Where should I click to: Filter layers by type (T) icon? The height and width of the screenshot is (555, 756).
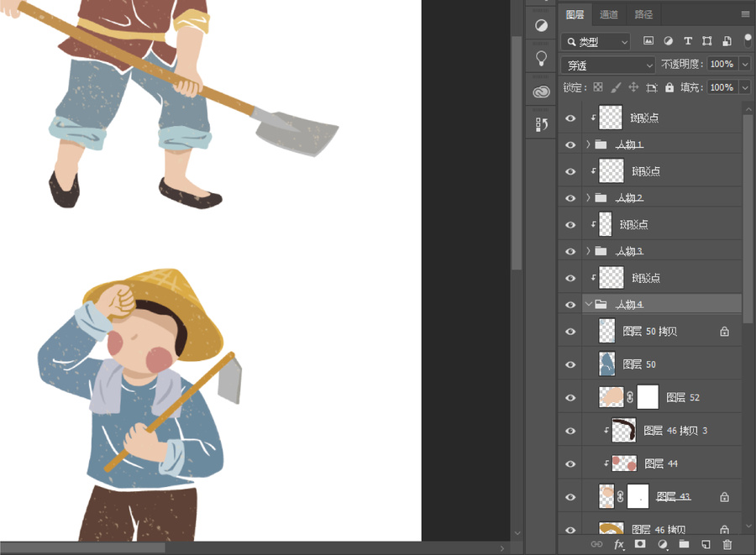coord(688,41)
